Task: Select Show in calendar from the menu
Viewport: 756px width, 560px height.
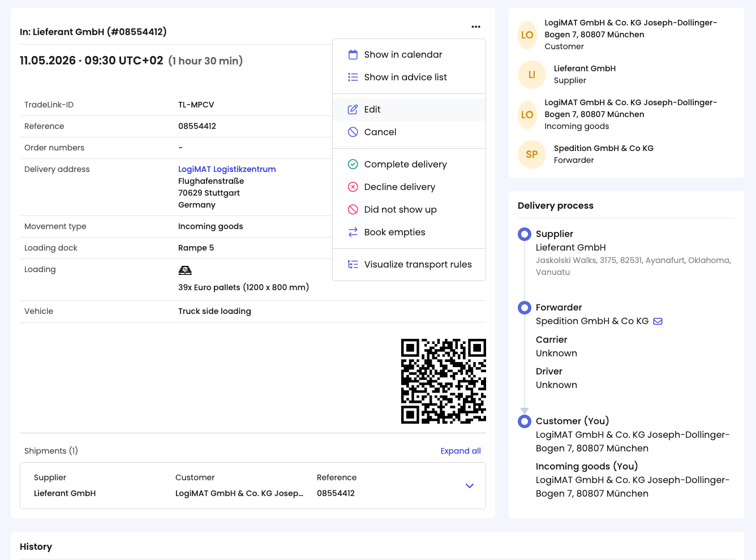Action: [409, 55]
